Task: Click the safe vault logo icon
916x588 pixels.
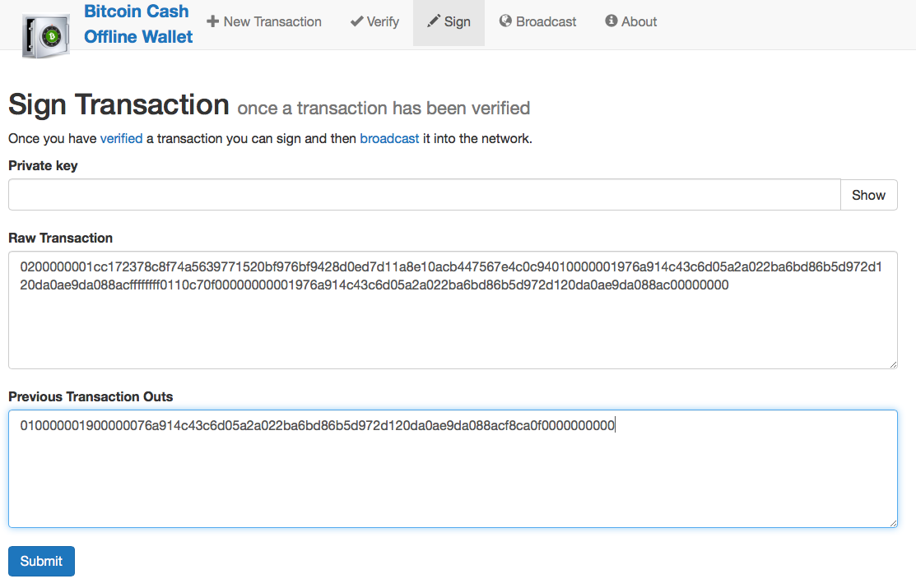Action: pyautogui.click(x=46, y=36)
